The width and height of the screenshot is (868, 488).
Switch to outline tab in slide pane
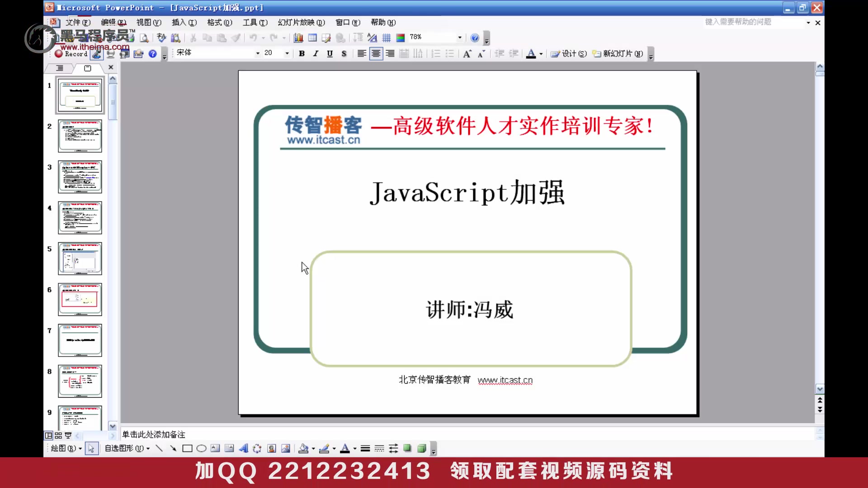point(60,68)
